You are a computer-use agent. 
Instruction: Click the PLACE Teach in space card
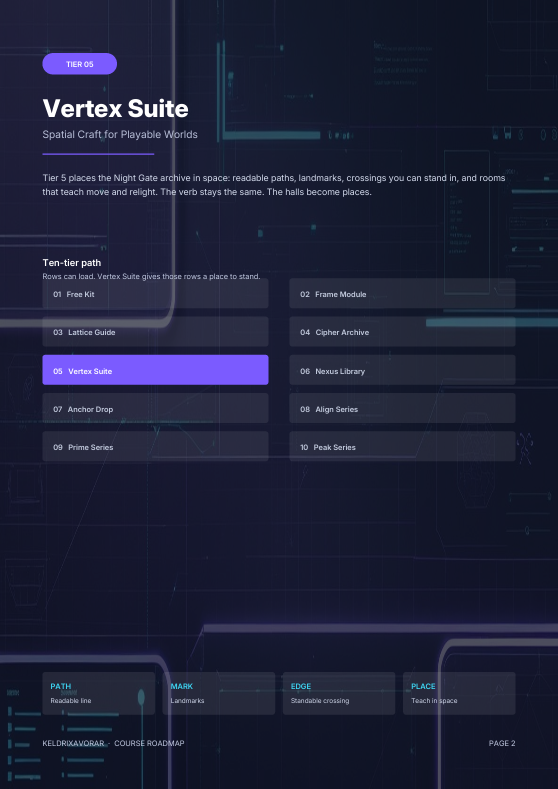point(459,693)
